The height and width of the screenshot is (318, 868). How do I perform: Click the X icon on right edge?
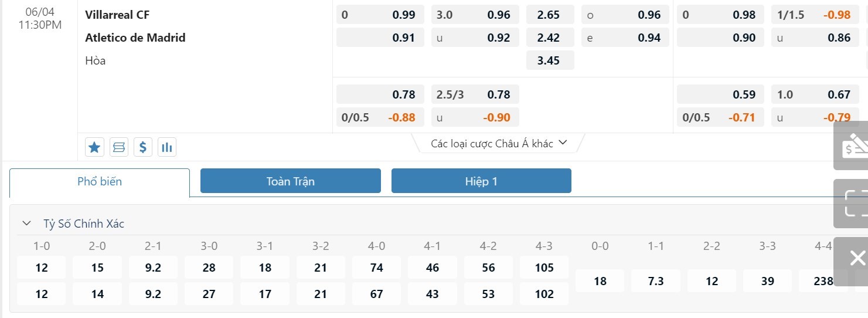(856, 258)
